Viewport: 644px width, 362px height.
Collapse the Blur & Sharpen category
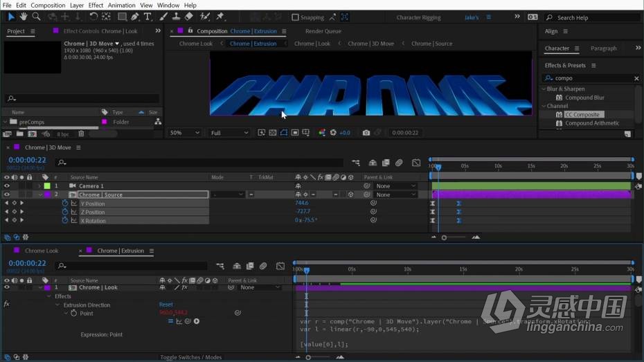[544, 89]
